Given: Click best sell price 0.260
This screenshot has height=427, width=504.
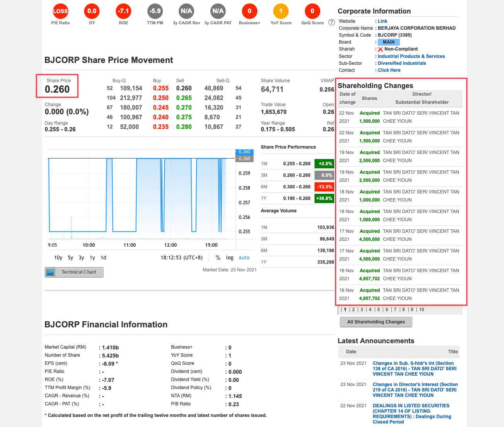Looking at the screenshot, I should pyautogui.click(x=184, y=88).
